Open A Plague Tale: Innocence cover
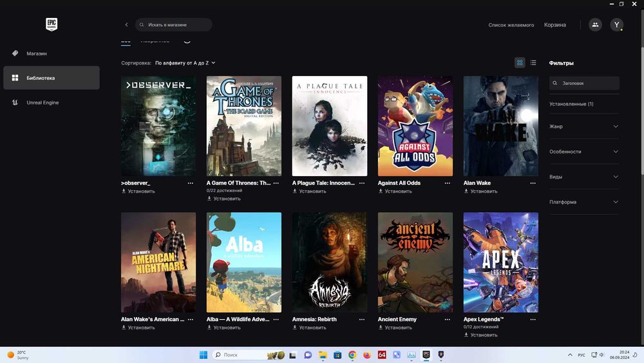 pos(329,126)
